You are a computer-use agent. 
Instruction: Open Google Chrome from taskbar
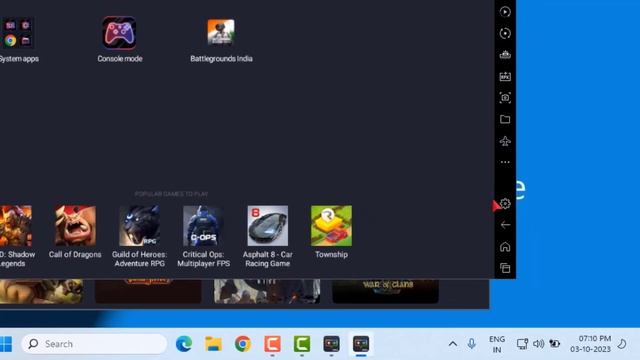pyautogui.click(x=243, y=344)
